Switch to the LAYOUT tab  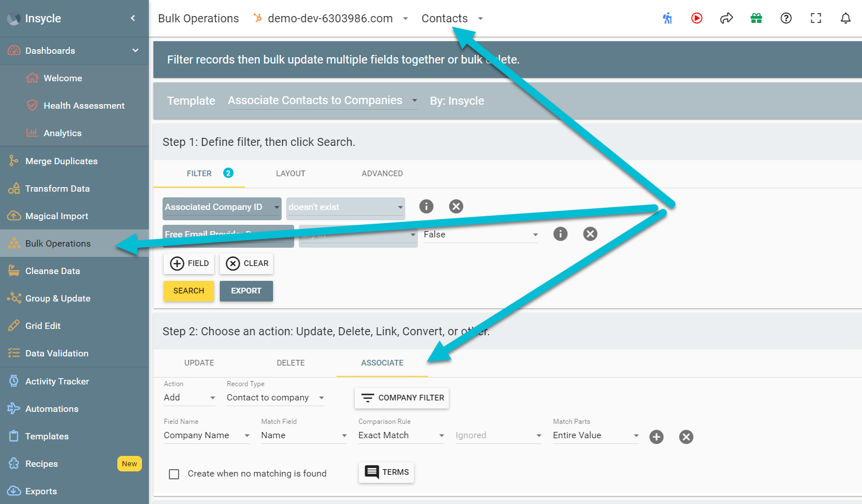tap(291, 173)
